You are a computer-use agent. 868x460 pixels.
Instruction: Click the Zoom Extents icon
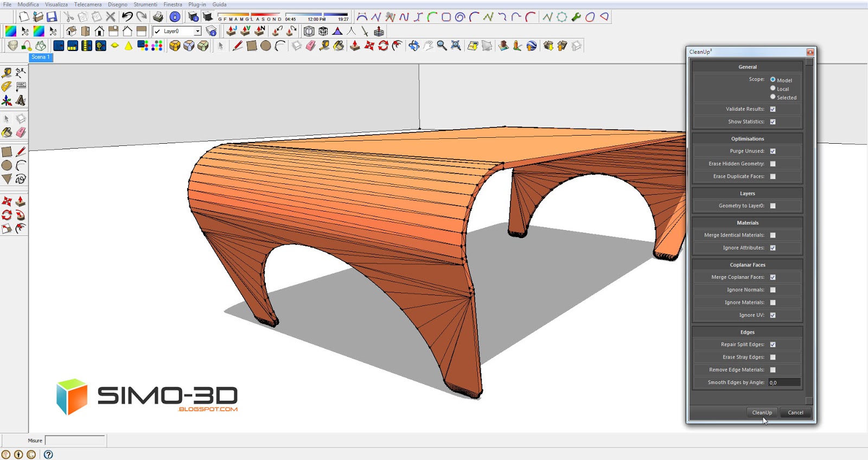pos(456,46)
